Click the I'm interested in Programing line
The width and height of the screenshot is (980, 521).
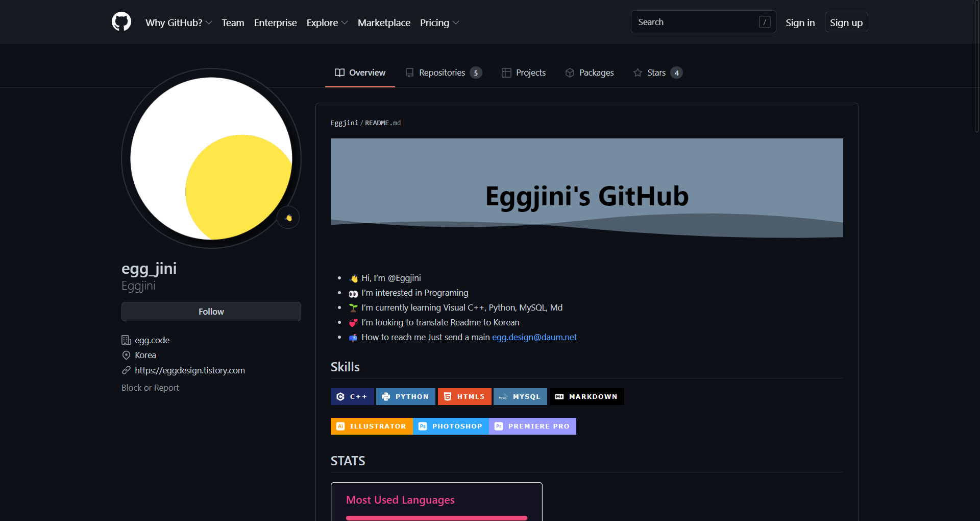(408, 293)
